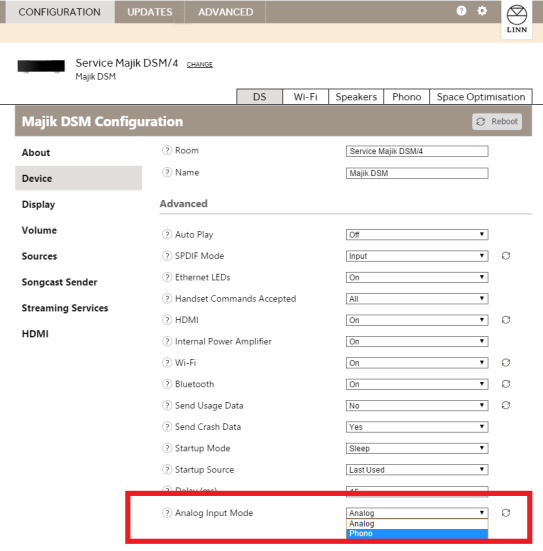The height and width of the screenshot is (551, 543).
Task: Select Phono option in Analog Input Mode list
Action: coord(417,533)
